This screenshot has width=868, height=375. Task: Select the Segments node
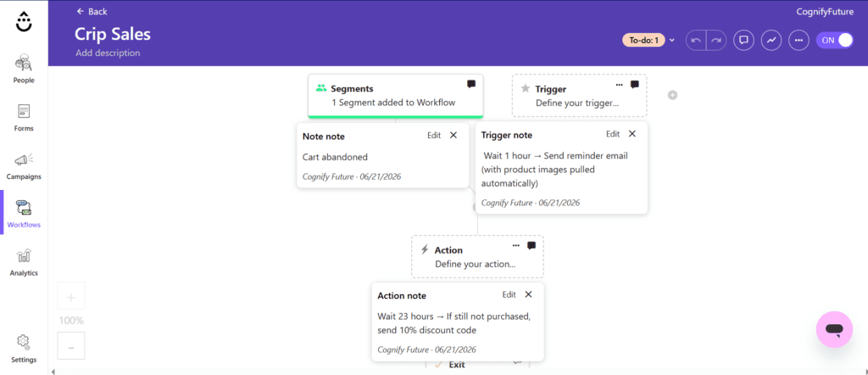395,96
